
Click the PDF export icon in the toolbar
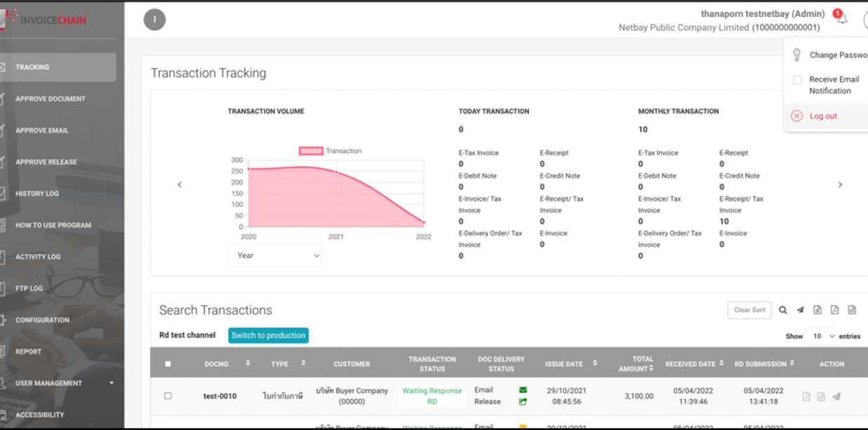834,310
